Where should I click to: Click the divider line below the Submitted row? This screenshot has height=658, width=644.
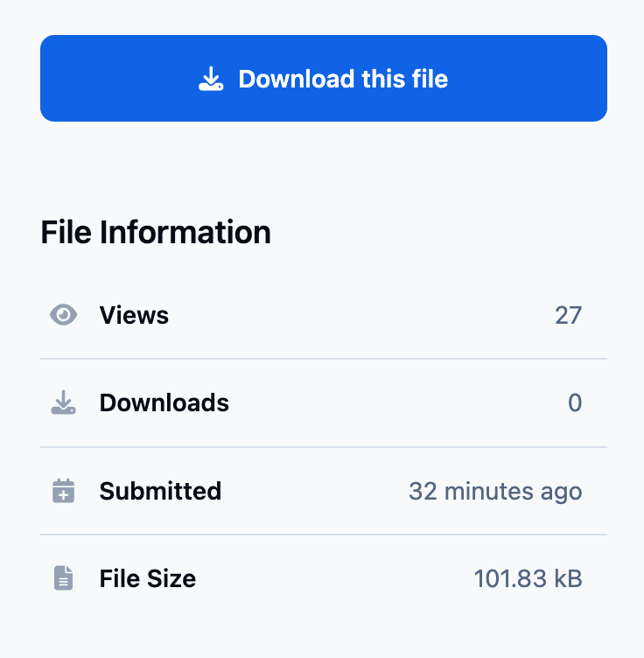[x=324, y=535]
